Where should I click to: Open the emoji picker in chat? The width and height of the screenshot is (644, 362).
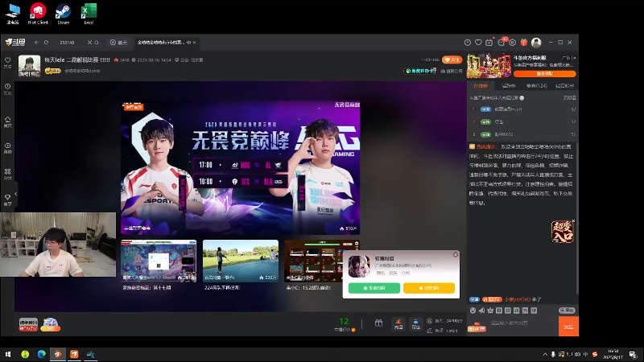click(473, 311)
